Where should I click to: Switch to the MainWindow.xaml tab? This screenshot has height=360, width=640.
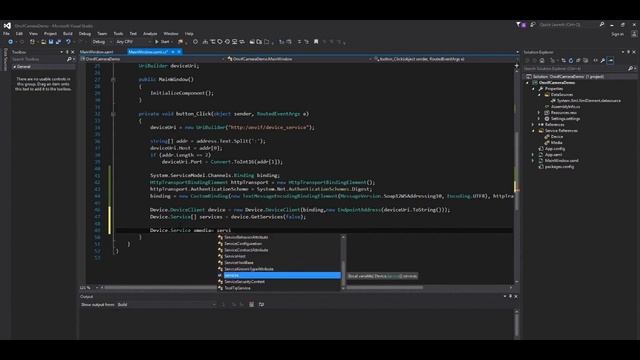click(97, 52)
